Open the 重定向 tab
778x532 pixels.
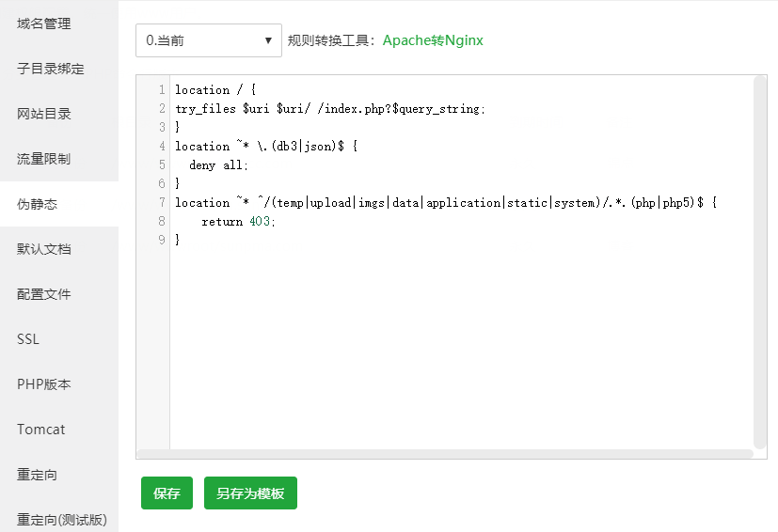point(38,475)
